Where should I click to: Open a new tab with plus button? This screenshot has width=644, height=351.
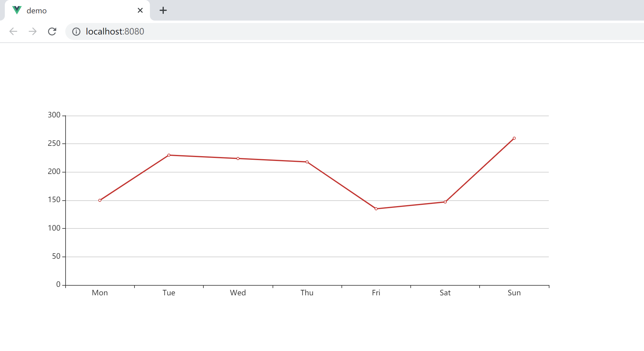tap(163, 11)
